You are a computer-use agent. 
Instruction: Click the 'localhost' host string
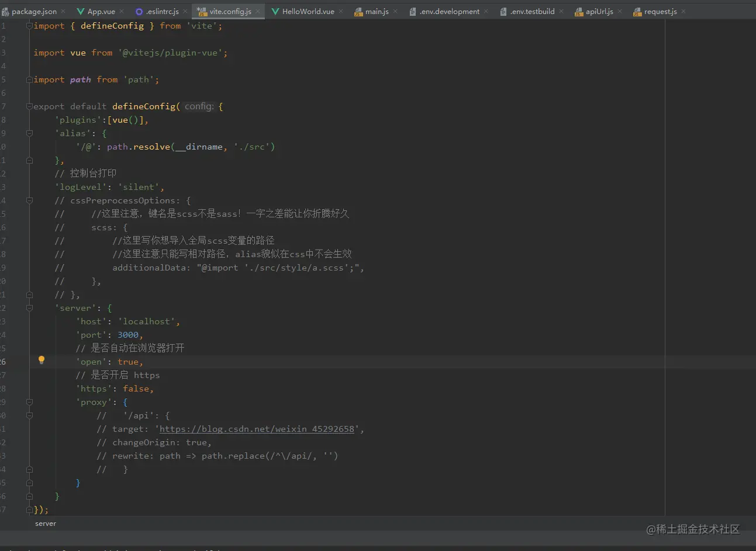point(147,321)
